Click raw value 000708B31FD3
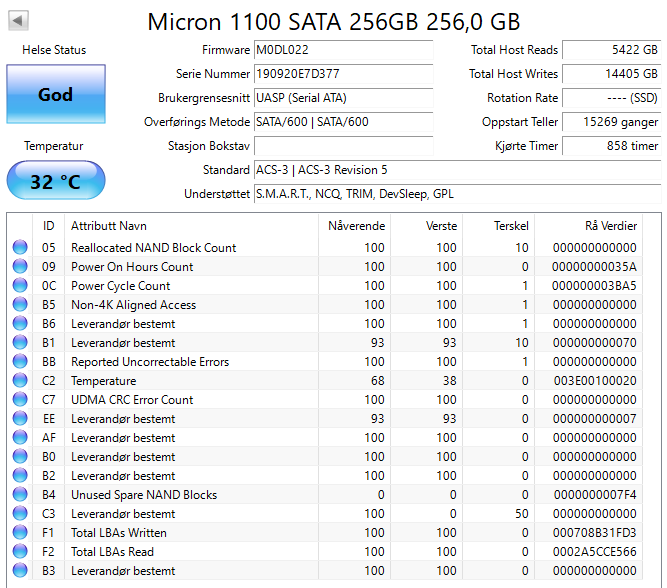 click(595, 532)
